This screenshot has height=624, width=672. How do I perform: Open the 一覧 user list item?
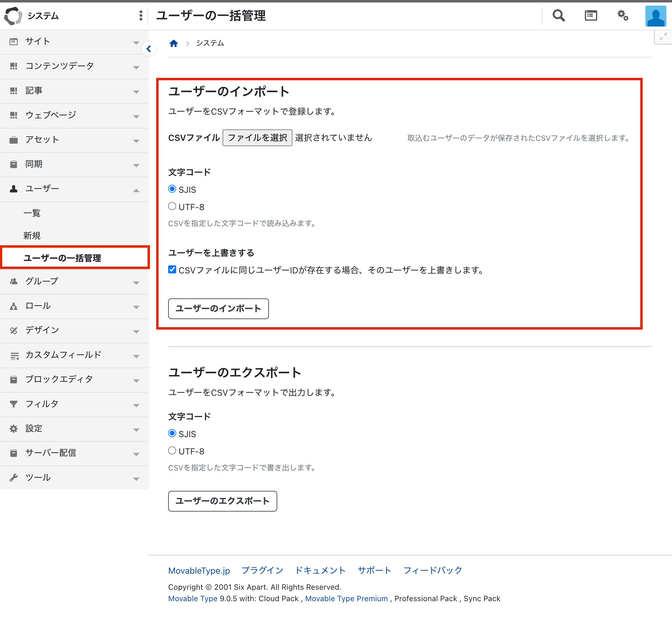(x=32, y=213)
